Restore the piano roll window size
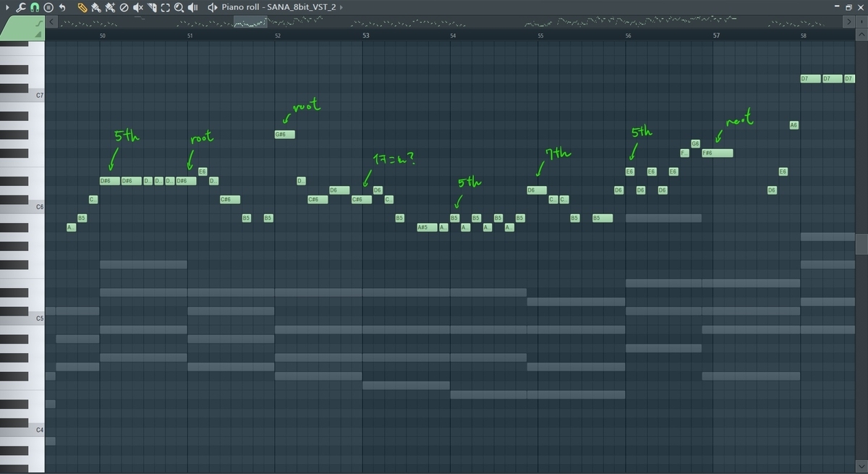The height and width of the screenshot is (474, 868). tap(850, 7)
